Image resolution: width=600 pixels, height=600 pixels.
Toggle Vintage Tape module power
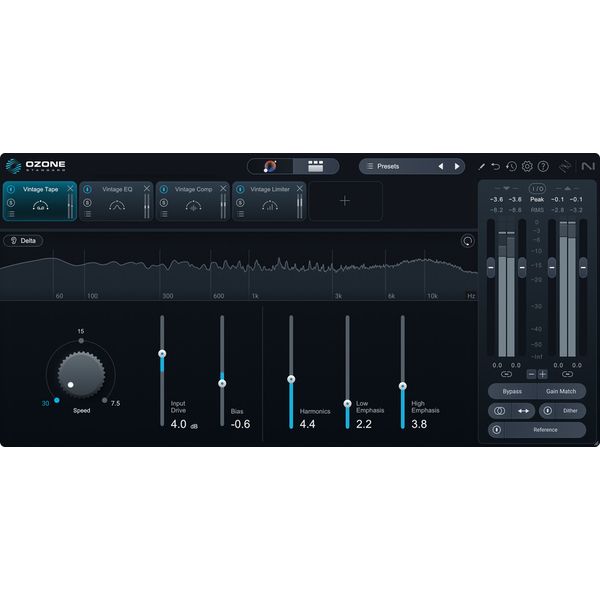tap(11, 189)
